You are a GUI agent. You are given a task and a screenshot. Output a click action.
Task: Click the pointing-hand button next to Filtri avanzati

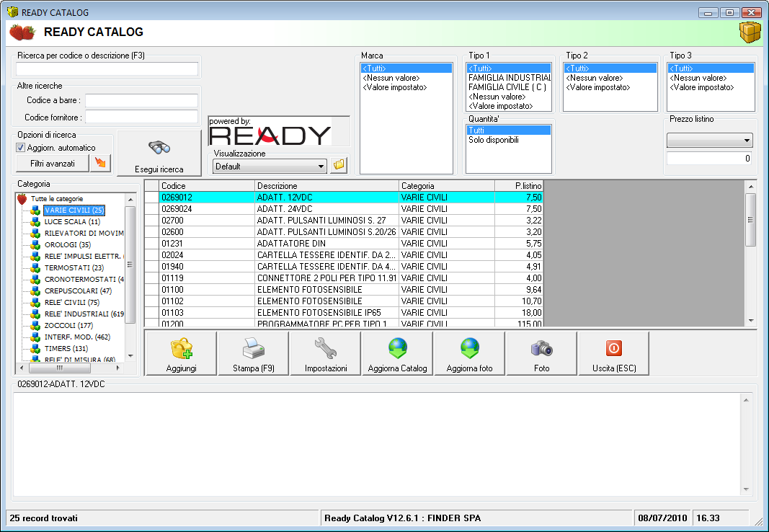100,161
